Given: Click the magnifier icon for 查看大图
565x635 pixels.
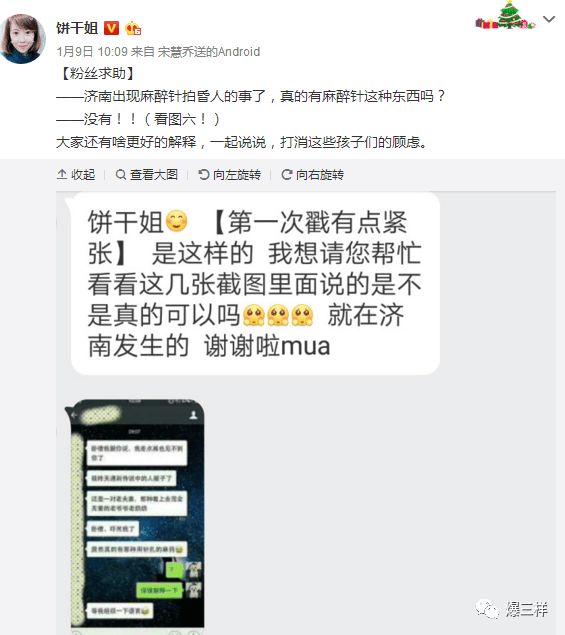Looking at the screenshot, I should 121,175.
